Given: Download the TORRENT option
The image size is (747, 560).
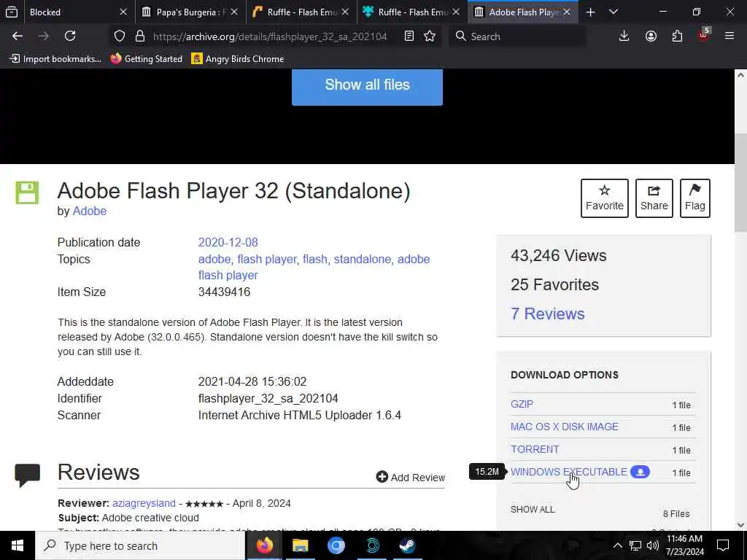Looking at the screenshot, I should tap(535, 449).
